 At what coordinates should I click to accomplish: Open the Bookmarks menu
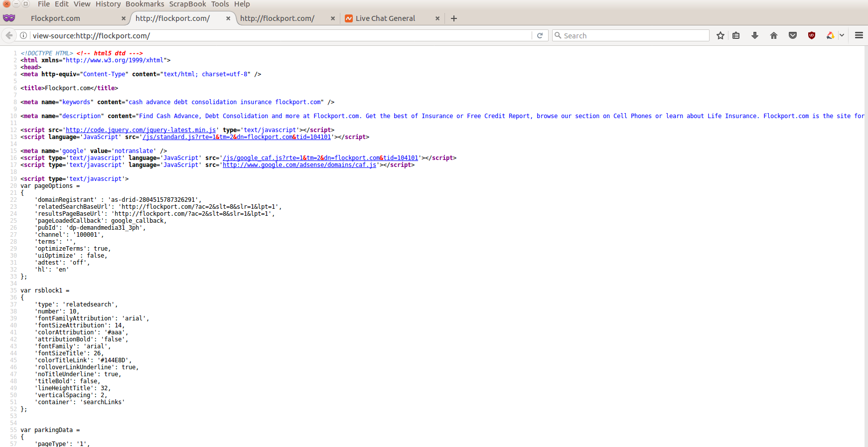click(145, 4)
